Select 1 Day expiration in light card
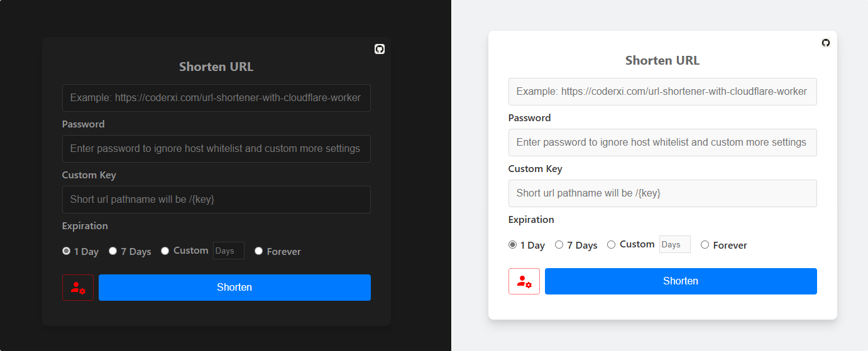This screenshot has width=868, height=351. [x=513, y=245]
